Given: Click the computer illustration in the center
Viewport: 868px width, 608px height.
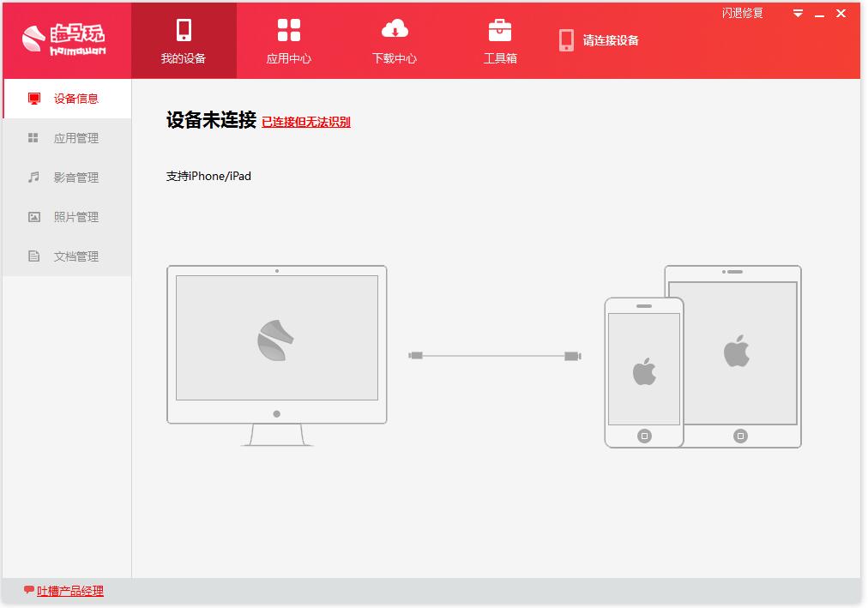Looking at the screenshot, I should click(x=275, y=338).
